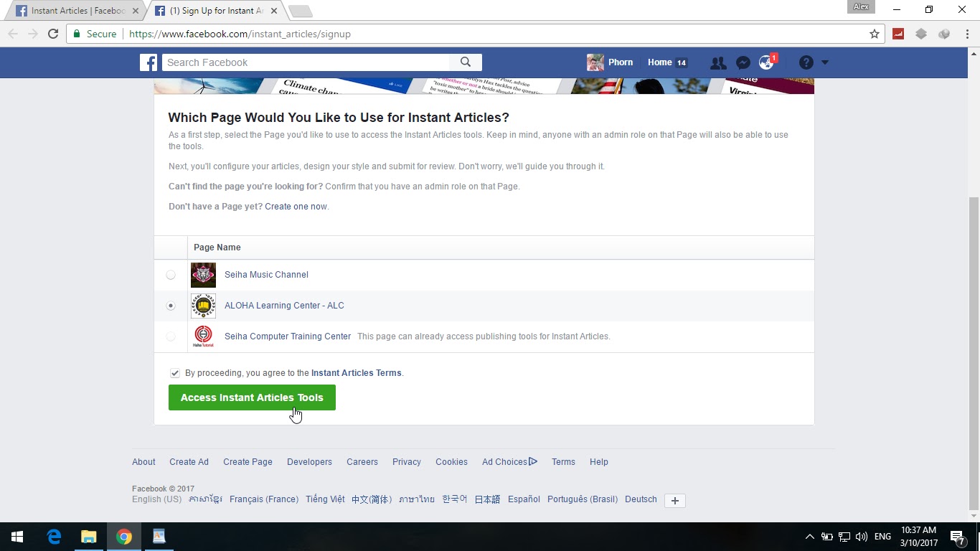Click the red Chrome extension icon

[898, 34]
